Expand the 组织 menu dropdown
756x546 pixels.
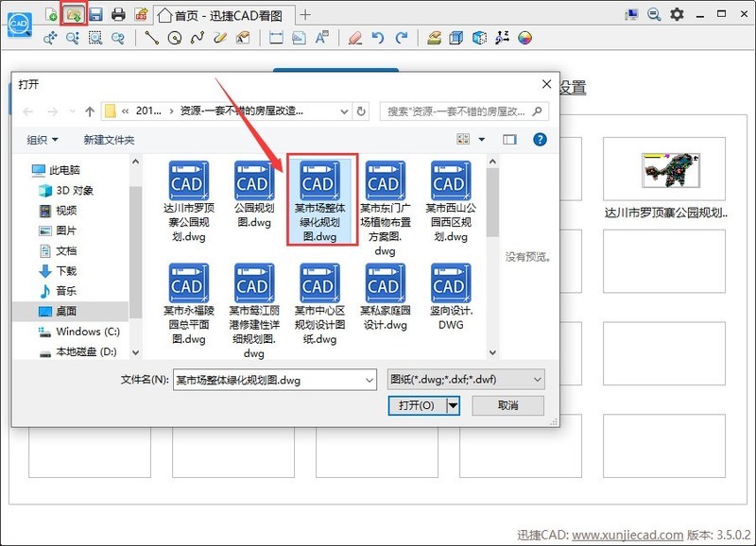coord(43,140)
